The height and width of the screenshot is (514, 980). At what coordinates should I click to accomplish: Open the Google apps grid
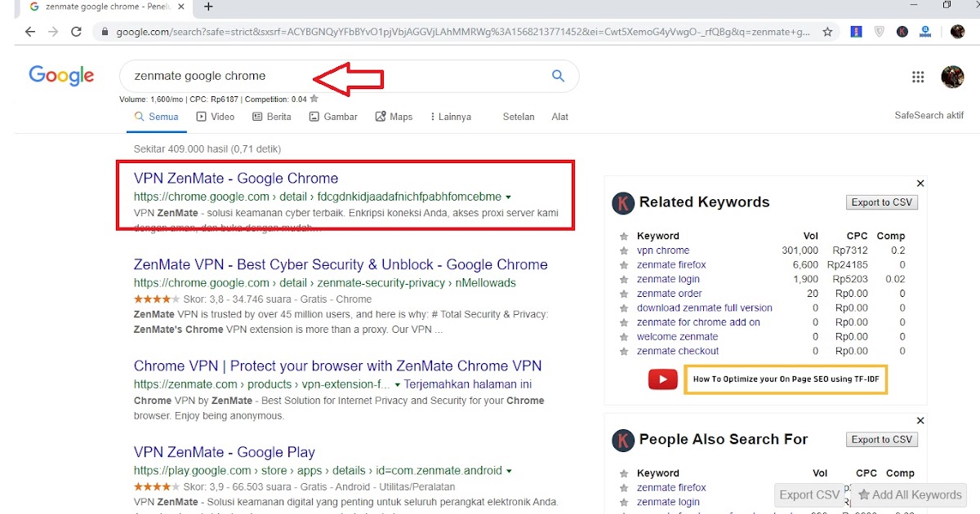(918, 77)
